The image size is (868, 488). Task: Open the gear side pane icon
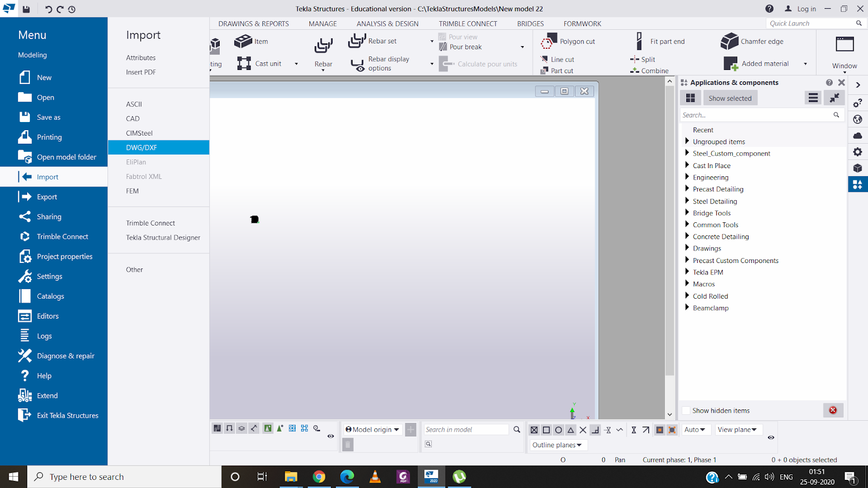pyautogui.click(x=858, y=152)
